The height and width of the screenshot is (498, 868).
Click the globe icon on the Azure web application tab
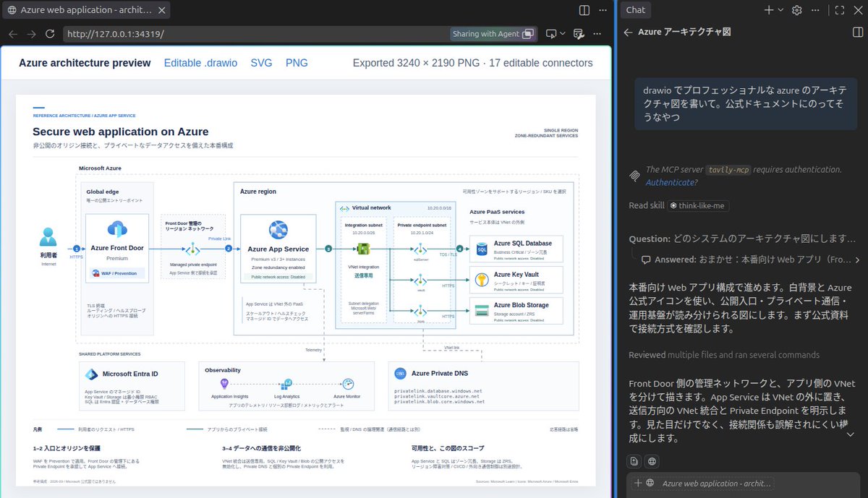12,10
